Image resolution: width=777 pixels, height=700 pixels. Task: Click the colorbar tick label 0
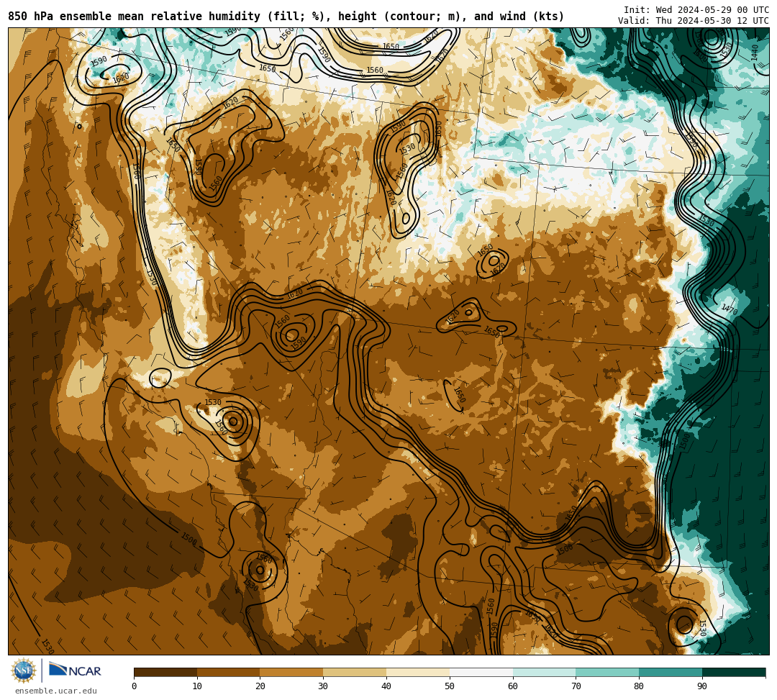coord(135,686)
